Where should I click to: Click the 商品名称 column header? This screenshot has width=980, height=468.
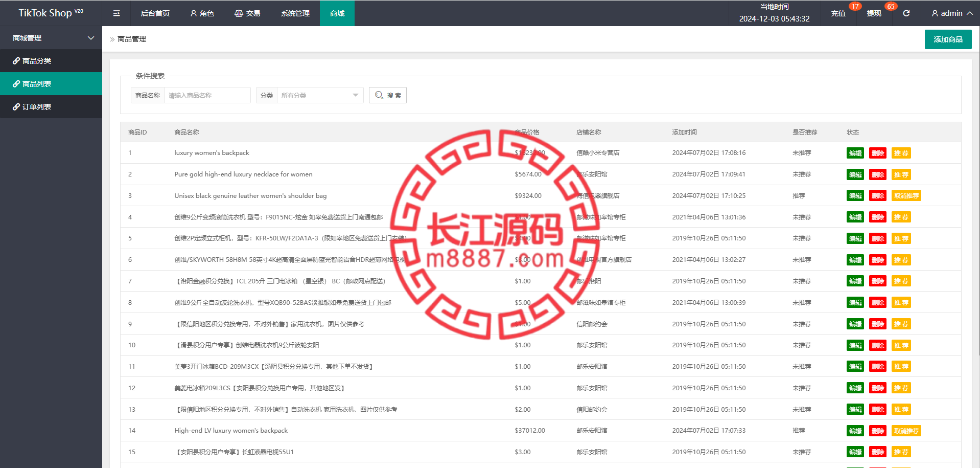(186, 132)
